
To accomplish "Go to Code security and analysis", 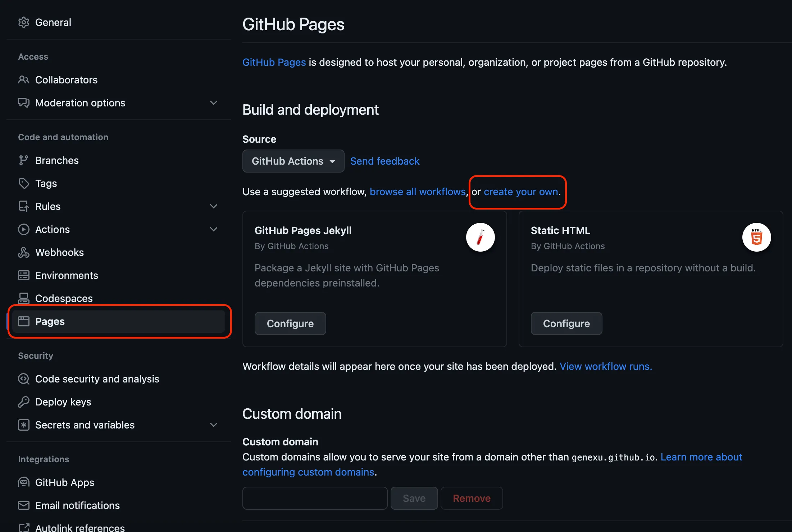I will pos(97,379).
